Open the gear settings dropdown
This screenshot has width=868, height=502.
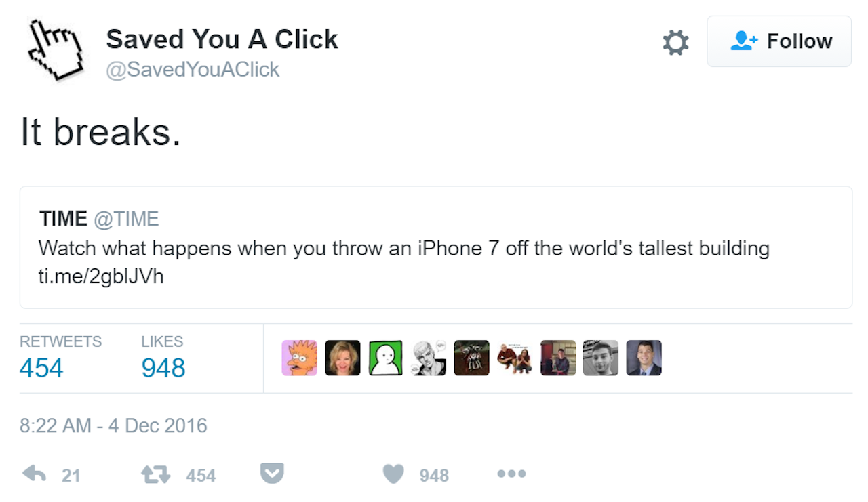pyautogui.click(x=675, y=43)
